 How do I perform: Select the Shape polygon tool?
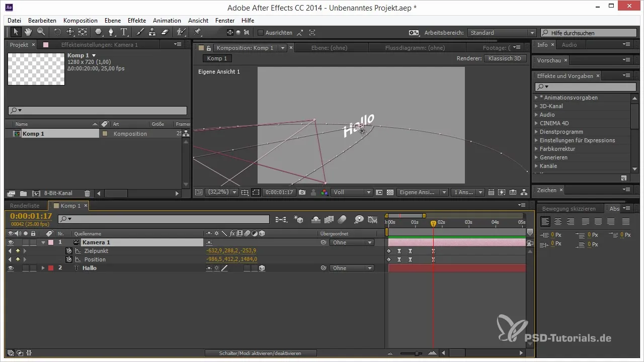pyautogui.click(x=99, y=32)
